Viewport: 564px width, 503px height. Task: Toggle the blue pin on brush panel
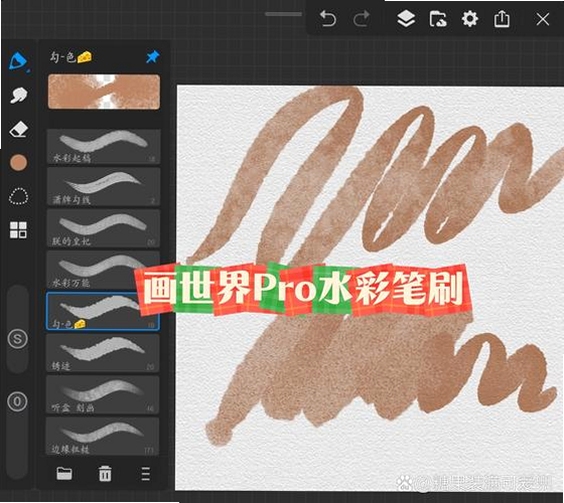tap(153, 57)
